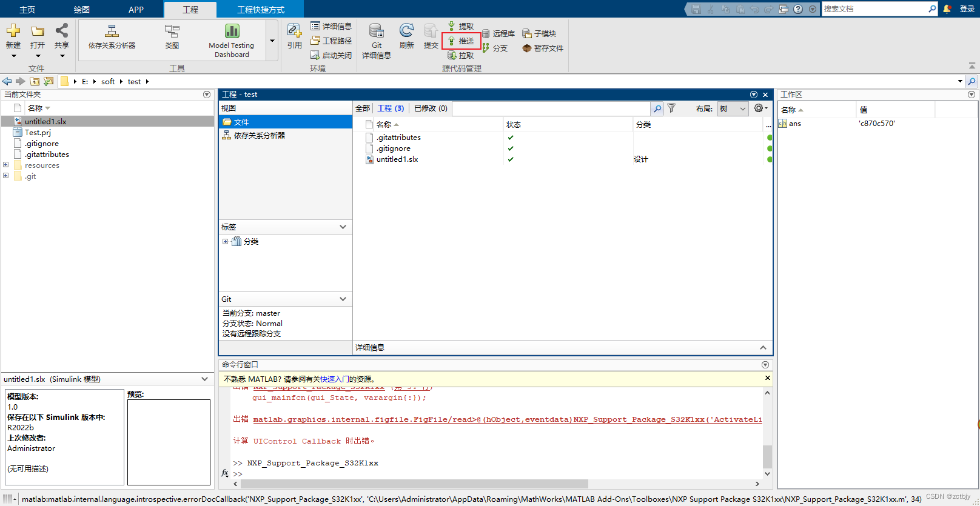
Task: Click the 共享 (Share) icon
Action: pos(62,30)
